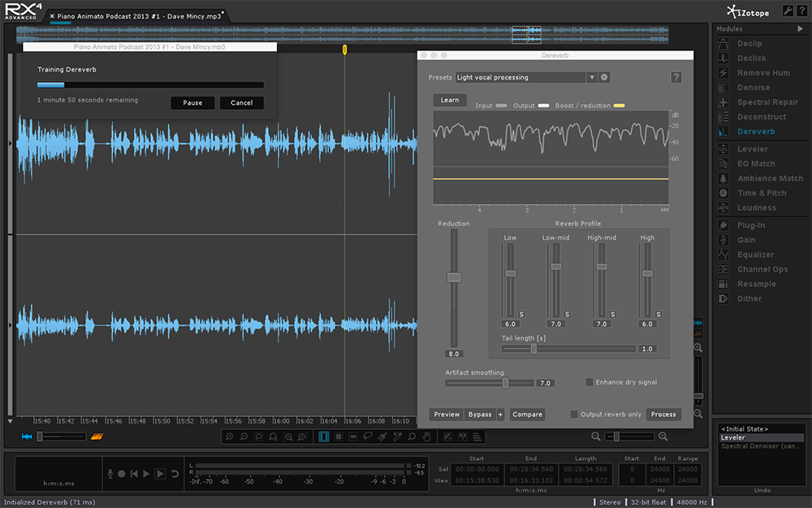Choose the Time selection tool
This screenshot has width=812, height=508.
[x=324, y=437]
